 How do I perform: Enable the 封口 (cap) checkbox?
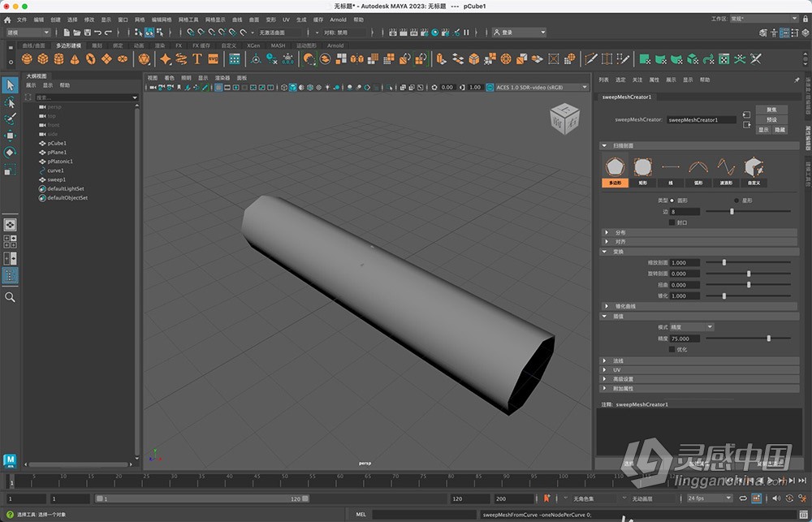672,222
